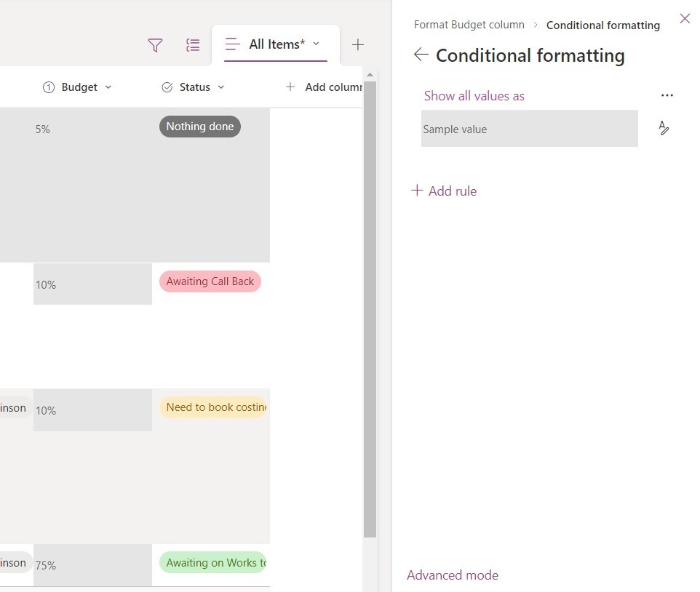Open the Budget column header menu

point(108,87)
